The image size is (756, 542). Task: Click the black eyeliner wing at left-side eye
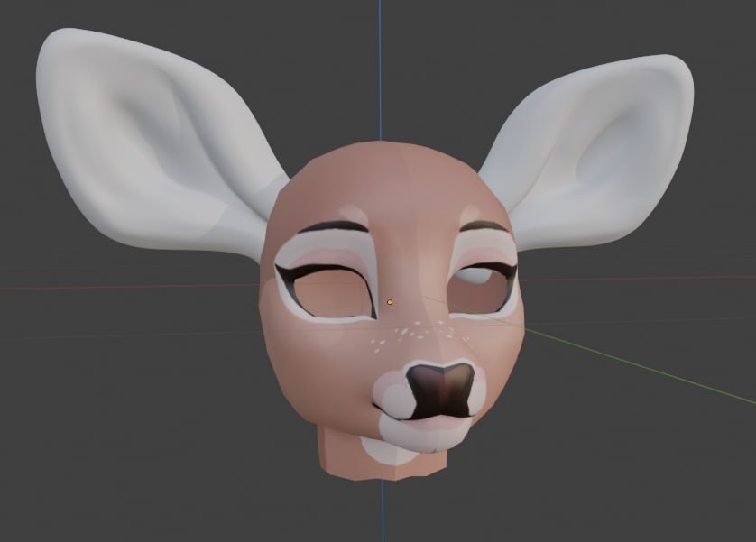[285, 272]
